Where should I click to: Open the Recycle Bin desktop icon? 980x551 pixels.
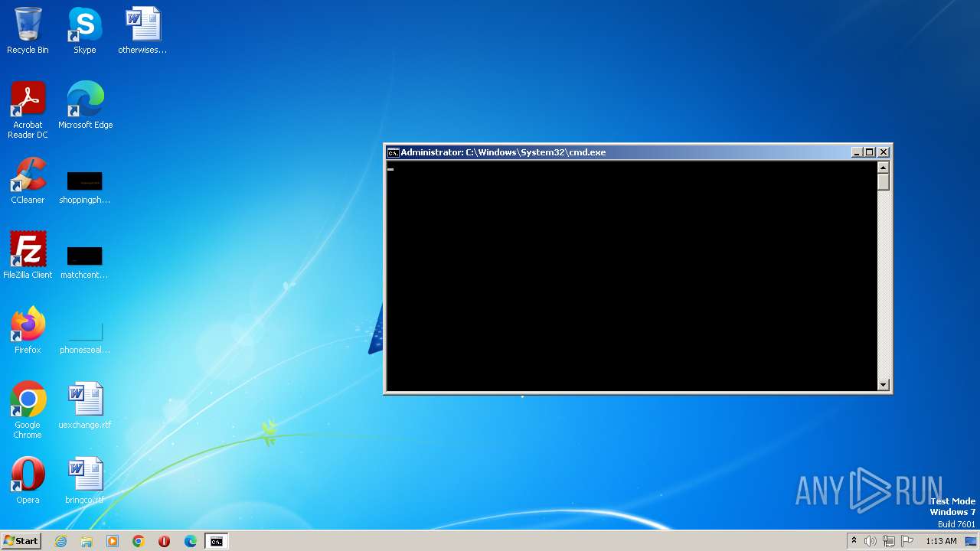28,31
